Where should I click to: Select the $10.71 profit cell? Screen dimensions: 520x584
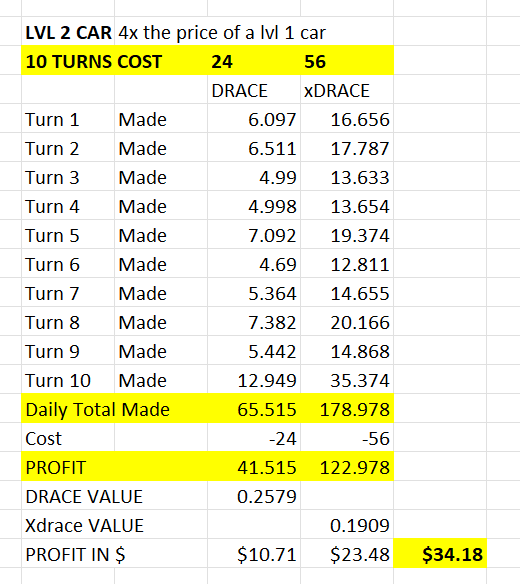coord(254,555)
